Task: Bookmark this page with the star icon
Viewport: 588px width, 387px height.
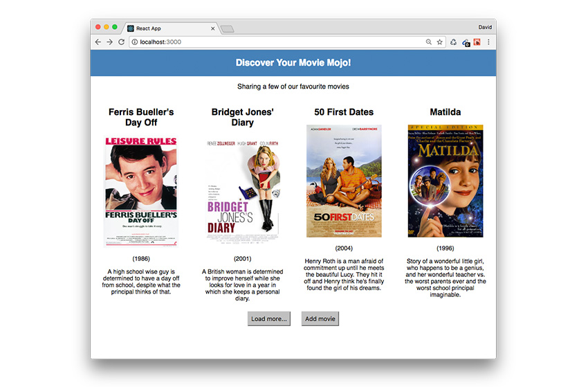Action: [x=439, y=42]
